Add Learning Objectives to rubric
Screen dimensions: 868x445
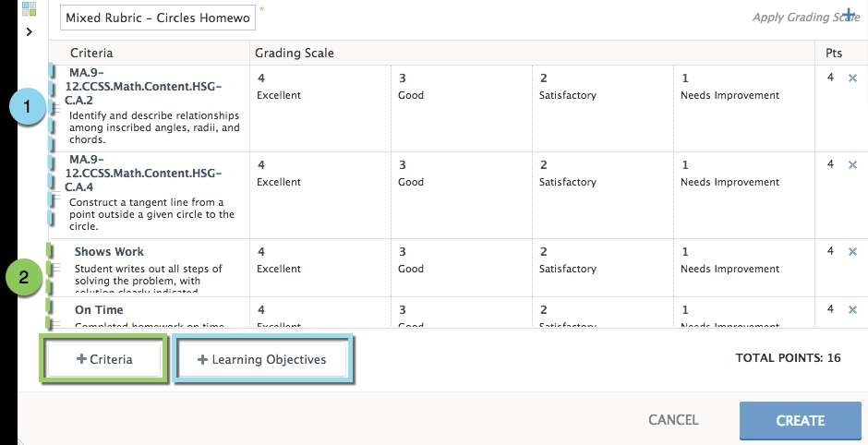pos(262,359)
